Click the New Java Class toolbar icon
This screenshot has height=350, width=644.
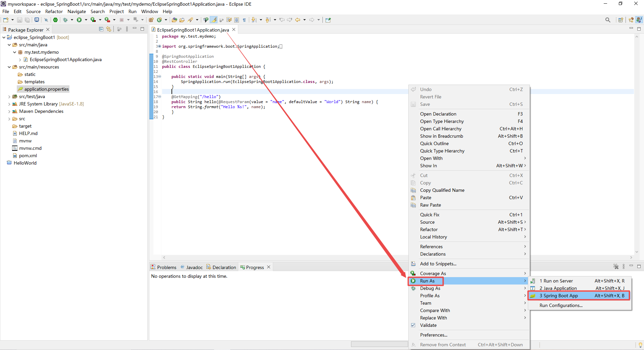[159, 20]
